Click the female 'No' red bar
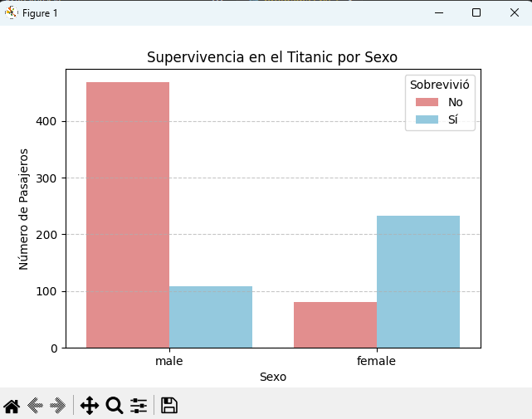The height and width of the screenshot is (419, 532). (335, 324)
